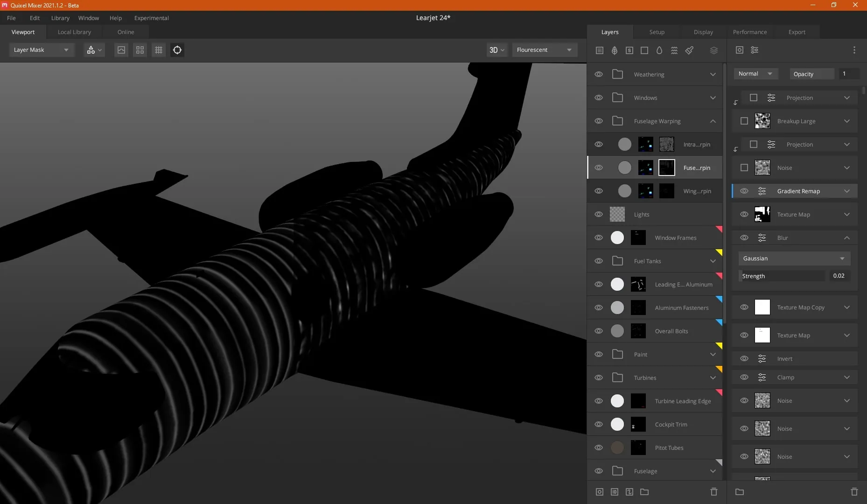Open the three-dot options menu
Image resolution: width=867 pixels, height=504 pixels.
click(x=854, y=50)
